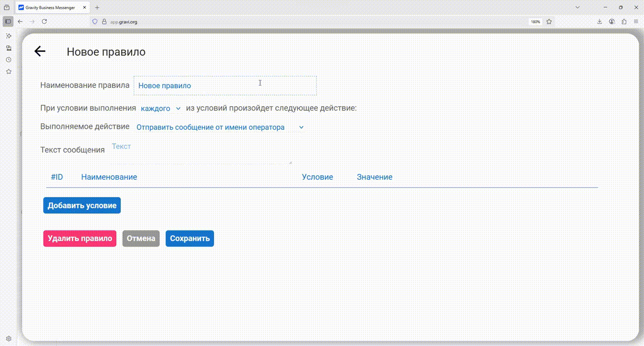The image size is (644, 346).
Task: Open synced tabs in the sidebar
Action: [x=9, y=48]
